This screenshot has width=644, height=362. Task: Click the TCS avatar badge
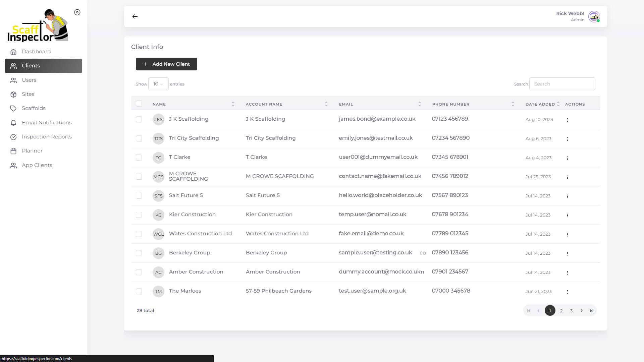(158, 138)
